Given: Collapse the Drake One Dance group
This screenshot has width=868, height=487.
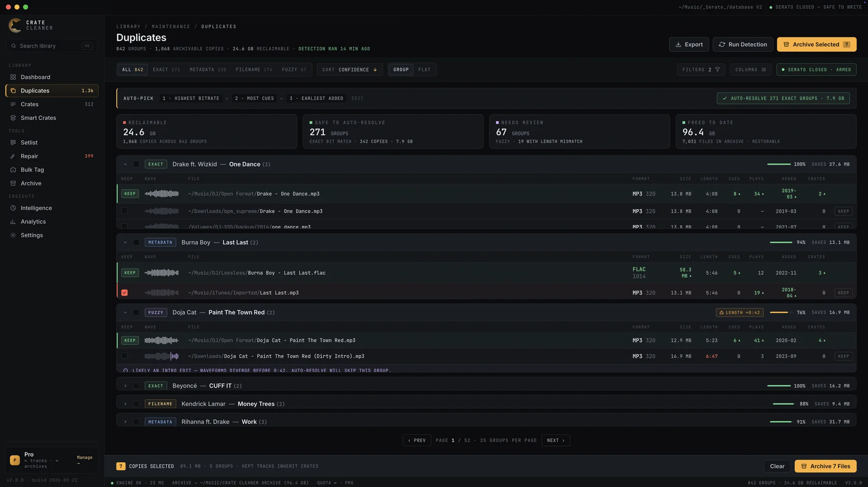Looking at the screenshot, I should point(125,164).
